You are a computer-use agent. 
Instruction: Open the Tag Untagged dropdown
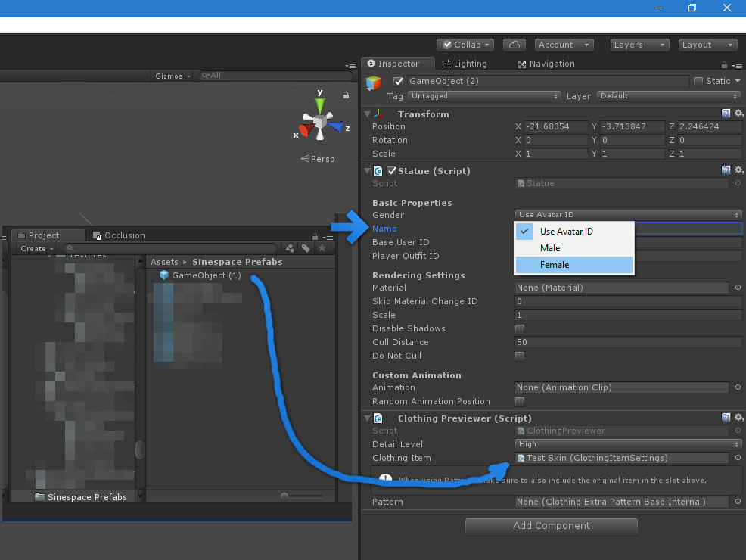[484, 96]
